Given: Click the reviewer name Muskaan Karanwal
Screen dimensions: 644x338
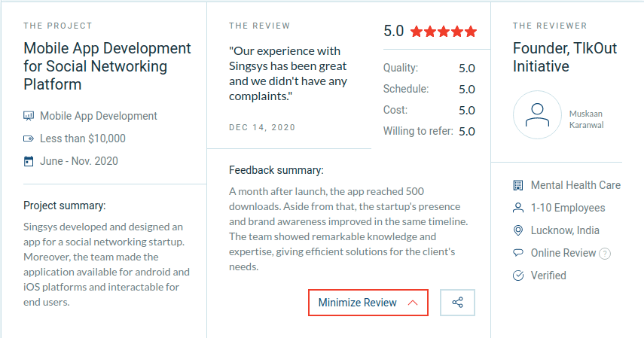Looking at the screenshot, I should pos(587,119).
